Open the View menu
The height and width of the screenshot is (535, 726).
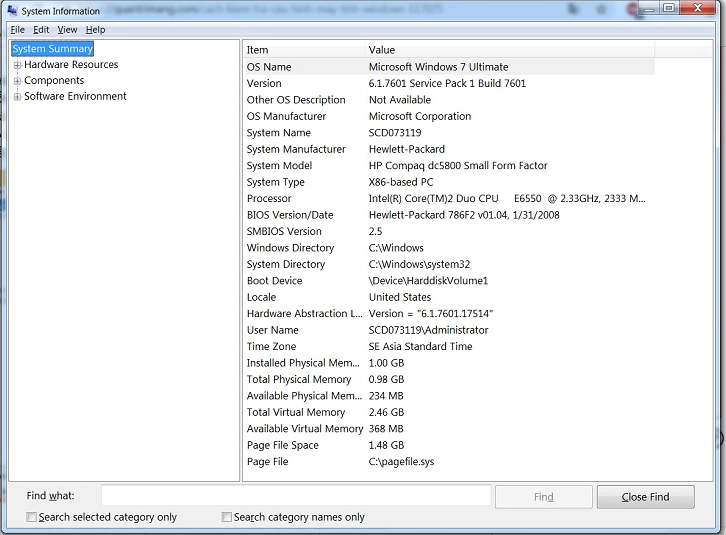[x=67, y=30]
